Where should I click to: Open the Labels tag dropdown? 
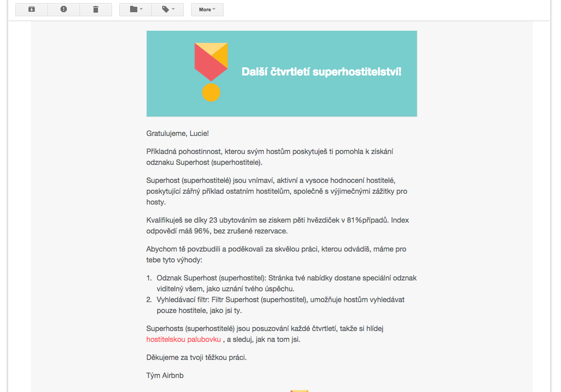tap(168, 9)
